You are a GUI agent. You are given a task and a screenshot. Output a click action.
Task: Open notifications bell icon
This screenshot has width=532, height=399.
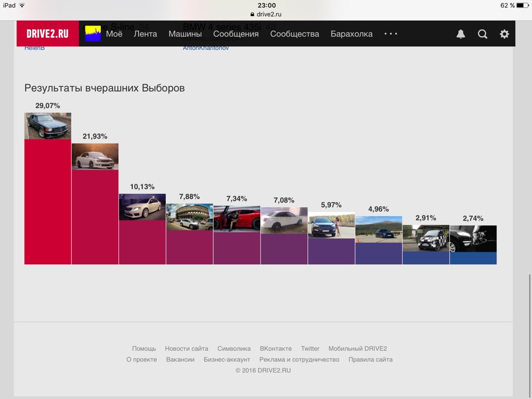461,34
